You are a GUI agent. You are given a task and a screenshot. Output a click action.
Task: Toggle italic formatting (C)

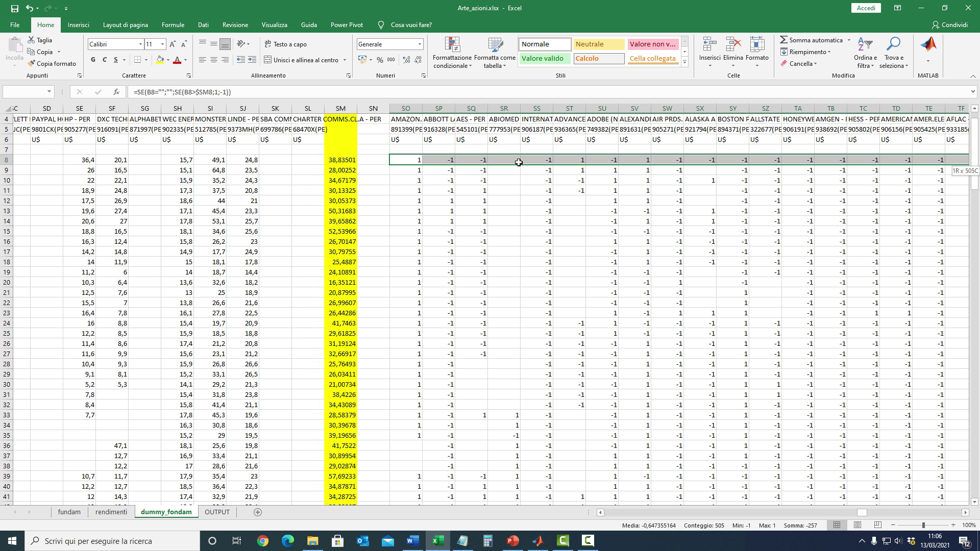point(105,60)
